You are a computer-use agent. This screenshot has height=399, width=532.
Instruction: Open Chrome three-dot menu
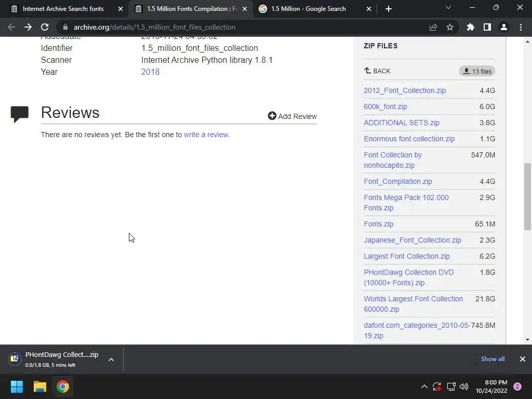click(521, 27)
